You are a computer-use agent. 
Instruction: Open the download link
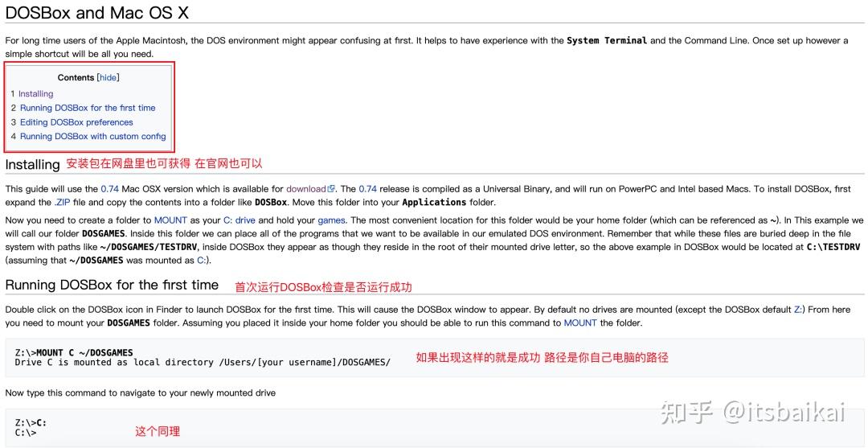pos(305,189)
